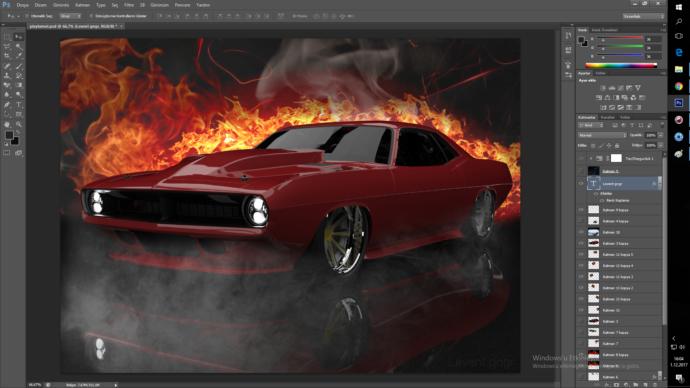This screenshot has height=388, width=690.
Task: Toggle visibility of Katman 9 kopya
Action: point(581,210)
